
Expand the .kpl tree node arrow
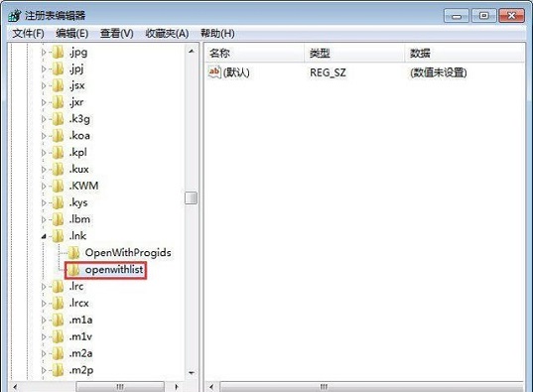click(44, 153)
